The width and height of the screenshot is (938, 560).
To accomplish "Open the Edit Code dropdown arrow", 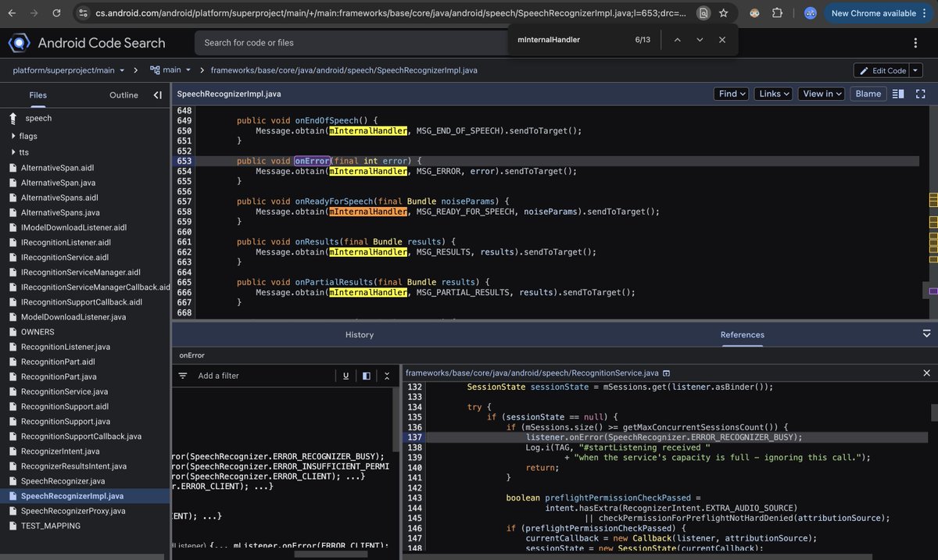I will (916, 70).
